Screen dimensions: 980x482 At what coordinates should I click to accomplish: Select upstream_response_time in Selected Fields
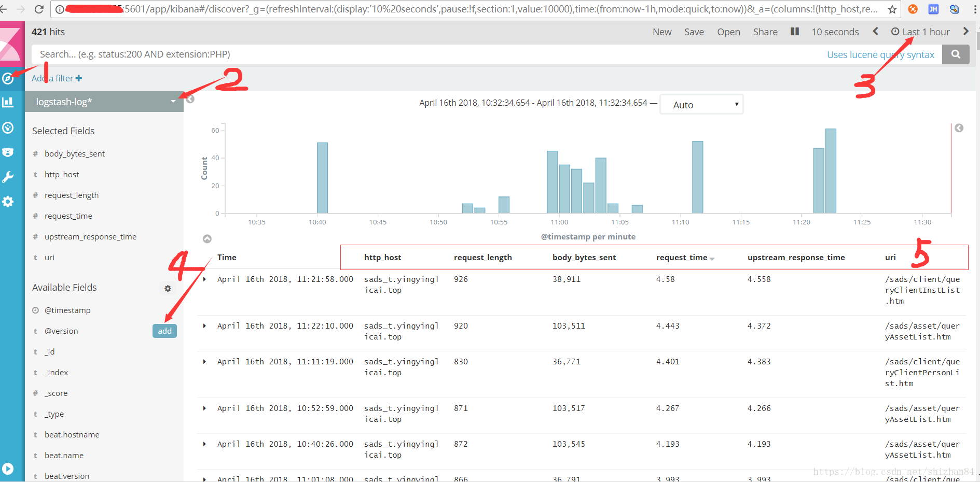pos(90,237)
